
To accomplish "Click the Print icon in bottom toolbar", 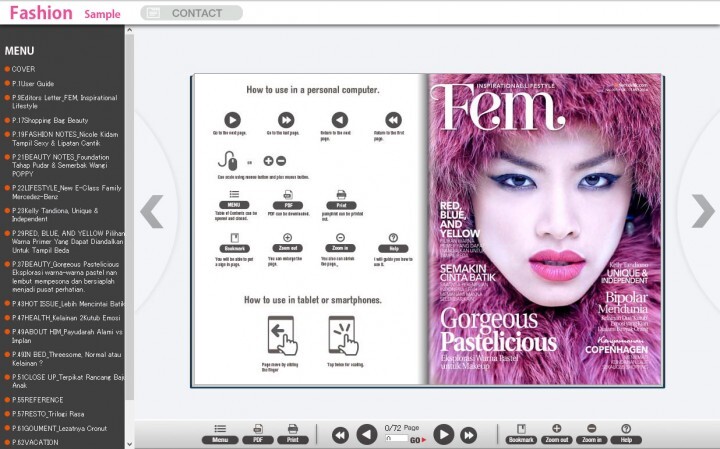I will click(x=292, y=433).
